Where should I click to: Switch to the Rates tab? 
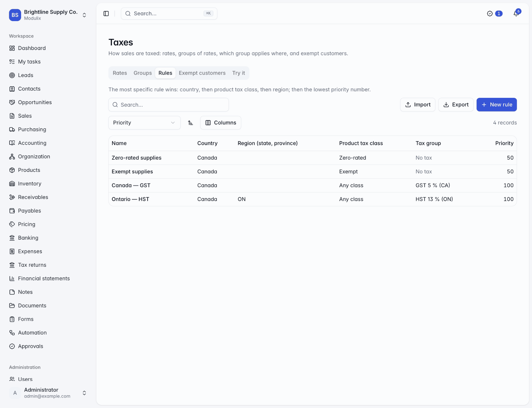pos(120,73)
